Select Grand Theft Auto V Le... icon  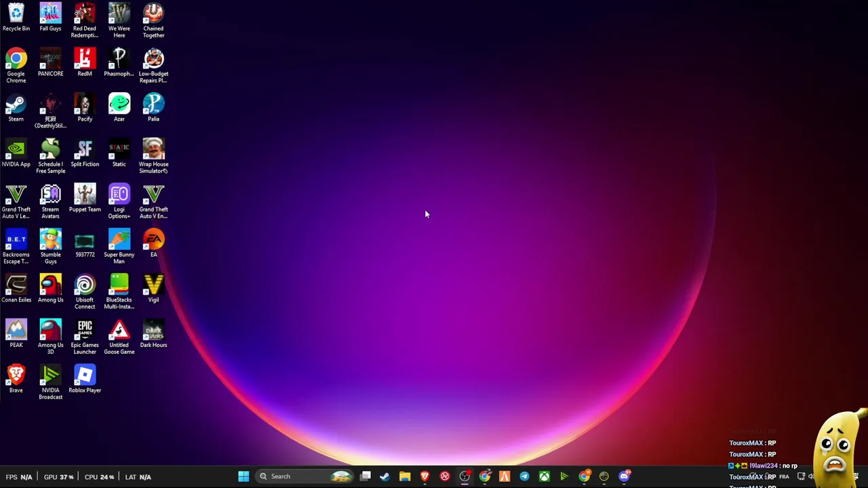coord(16,202)
